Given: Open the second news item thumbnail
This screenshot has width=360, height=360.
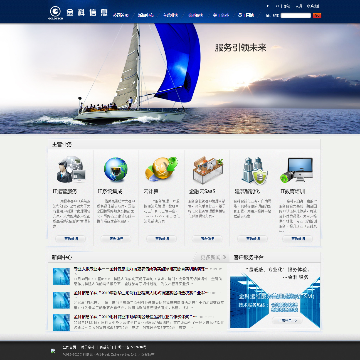Looking at the screenshot, I should tap(61, 300).
